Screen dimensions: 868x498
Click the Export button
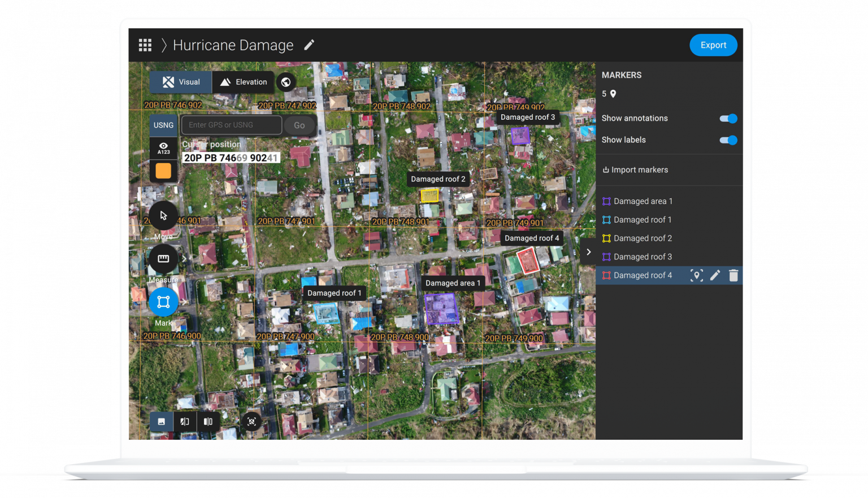(713, 45)
